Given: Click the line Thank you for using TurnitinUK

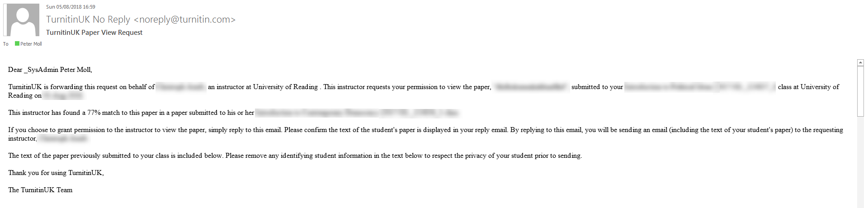Looking at the screenshot, I should 56,173.
